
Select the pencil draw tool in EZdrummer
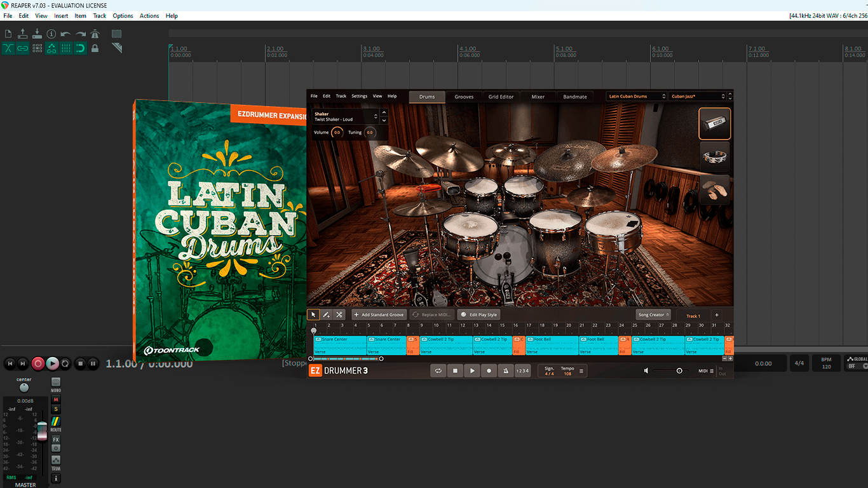tap(326, 315)
